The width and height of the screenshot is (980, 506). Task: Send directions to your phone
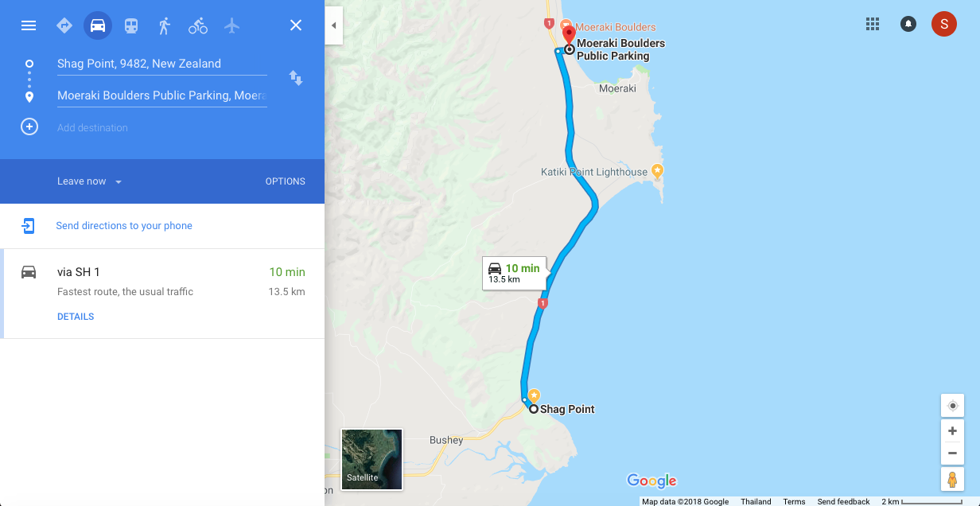tap(124, 226)
